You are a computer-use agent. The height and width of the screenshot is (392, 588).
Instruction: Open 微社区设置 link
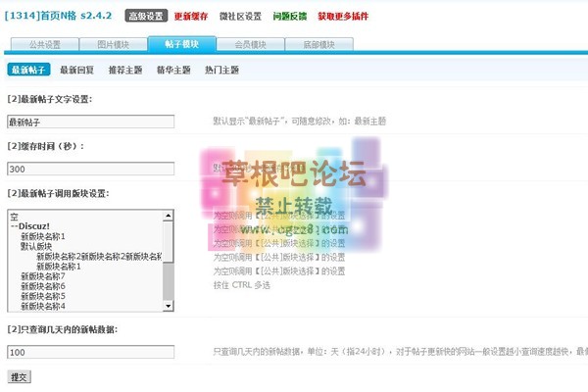[x=240, y=16]
